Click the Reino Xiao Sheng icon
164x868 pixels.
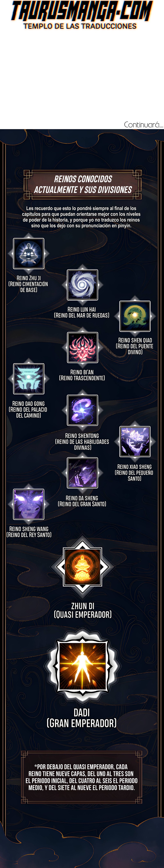(x=135, y=441)
